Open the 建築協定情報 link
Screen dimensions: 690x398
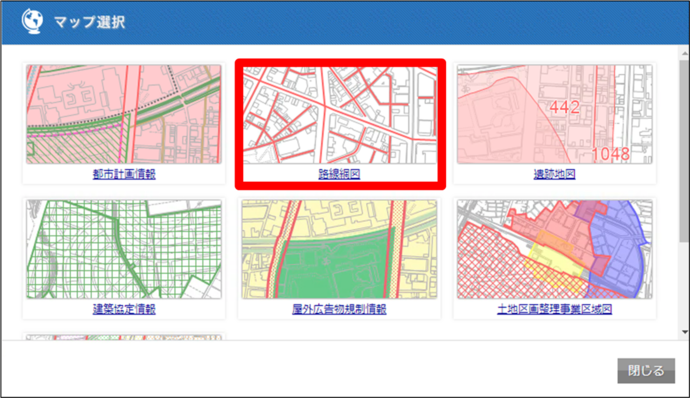(x=124, y=309)
